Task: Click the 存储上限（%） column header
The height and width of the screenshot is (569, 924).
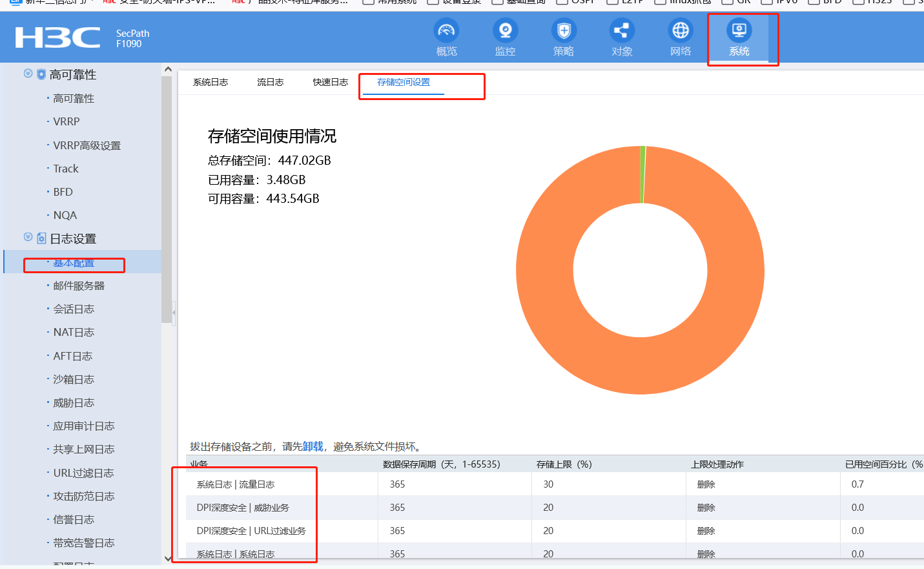Action: (x=564, y=464)
